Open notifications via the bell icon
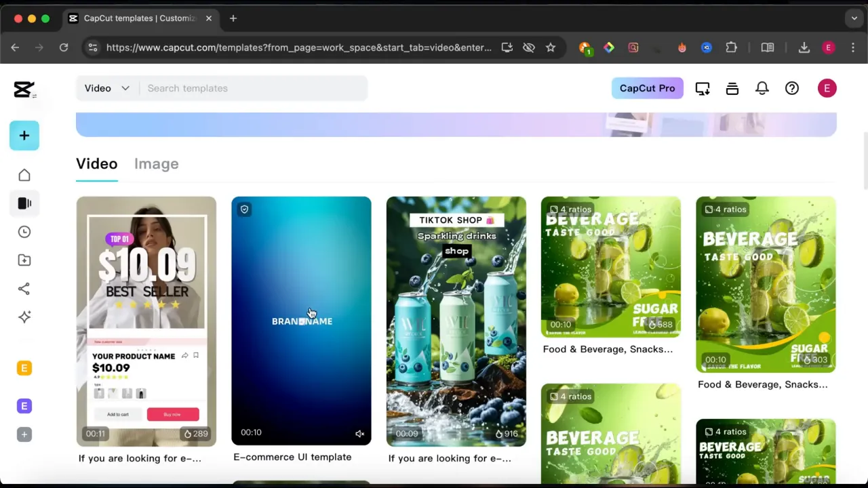Viewport: 868px width, 488px height. click(762, 88)
